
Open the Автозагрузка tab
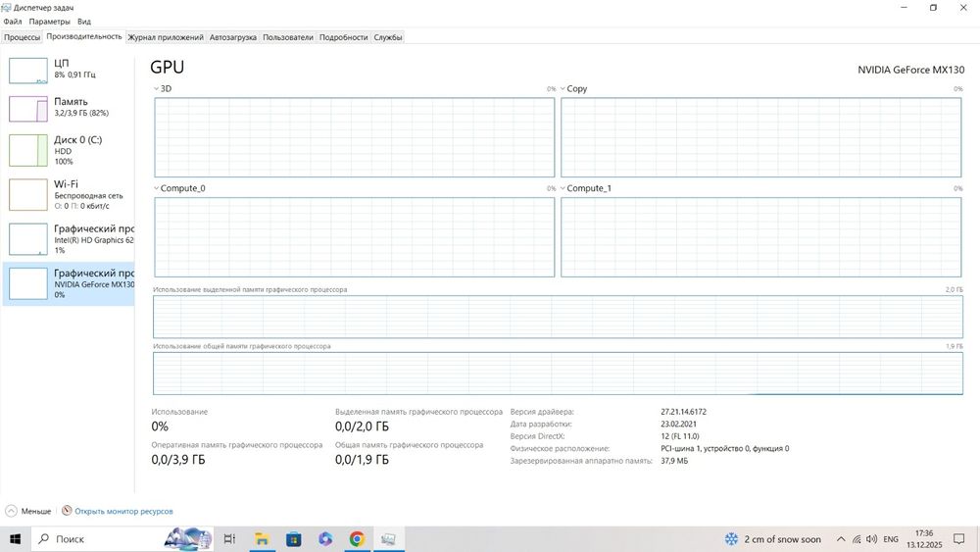(232, 37)
